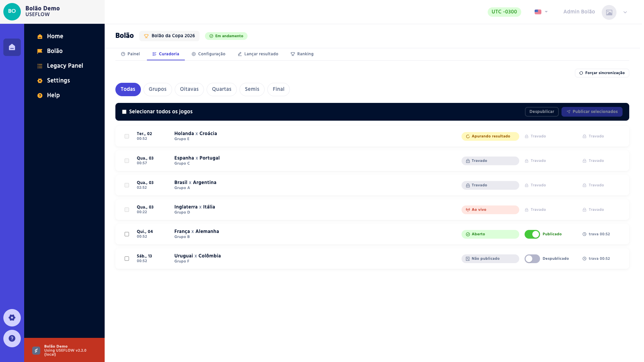Click the home icon in the purple rail

12,47
